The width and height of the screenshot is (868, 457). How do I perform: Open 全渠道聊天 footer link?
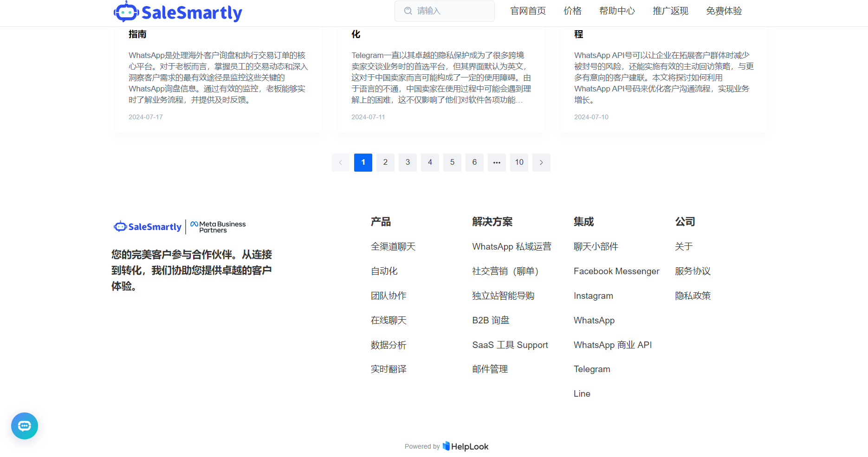coord(393,247)
